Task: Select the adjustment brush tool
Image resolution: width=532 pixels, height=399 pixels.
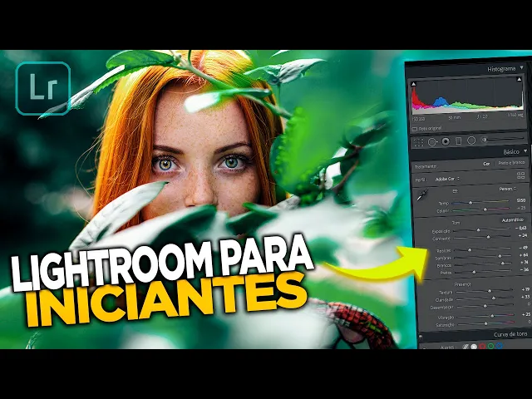Action: [503, 139]
